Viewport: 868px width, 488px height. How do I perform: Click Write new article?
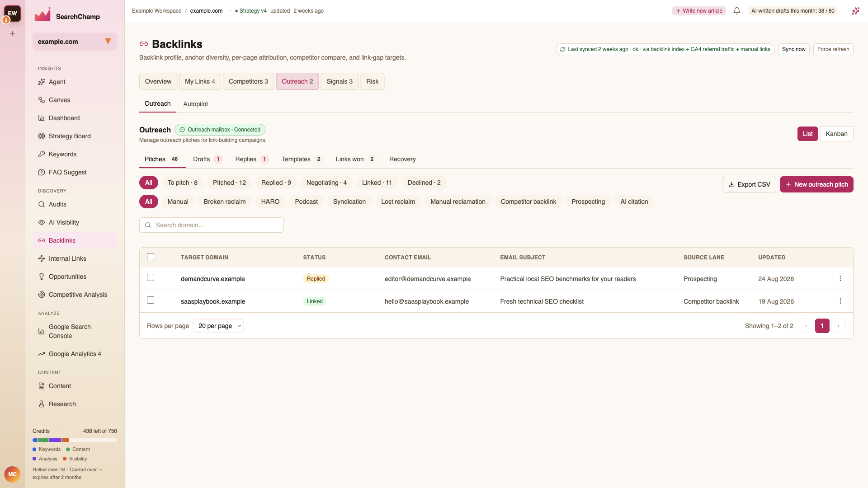point(699,11)
